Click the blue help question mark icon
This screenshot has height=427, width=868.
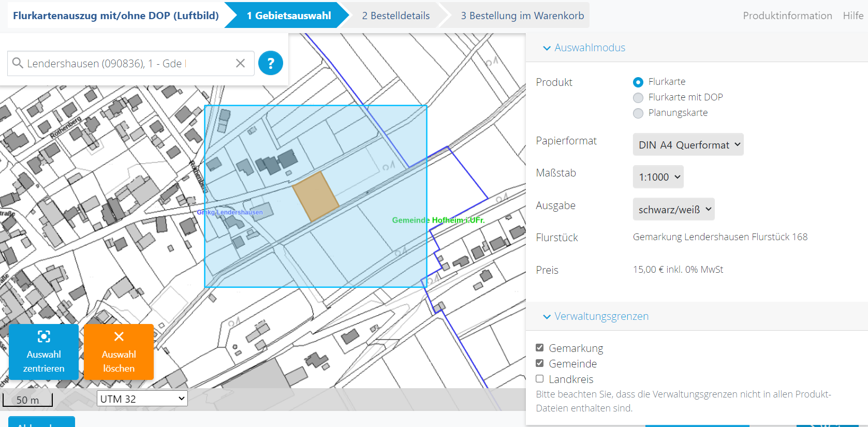tap(270, 63)
